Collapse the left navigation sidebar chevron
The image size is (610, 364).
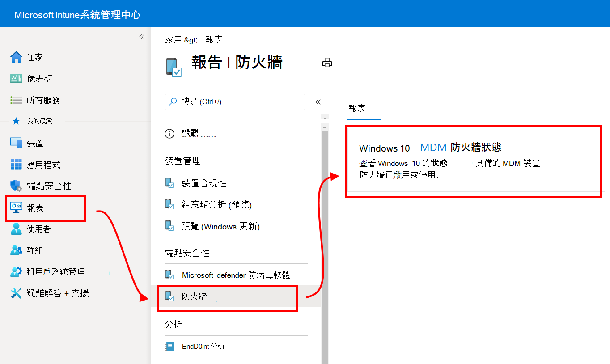(x=142, y=37)
